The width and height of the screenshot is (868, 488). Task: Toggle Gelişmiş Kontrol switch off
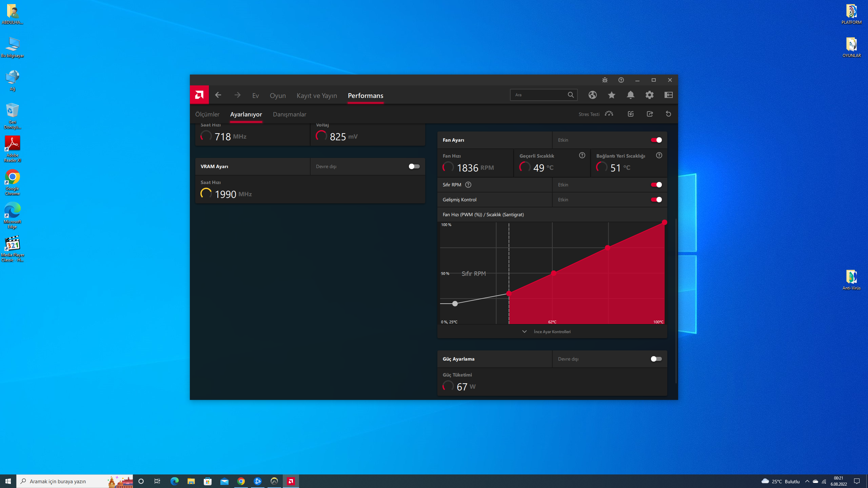(x=656, y=200)
